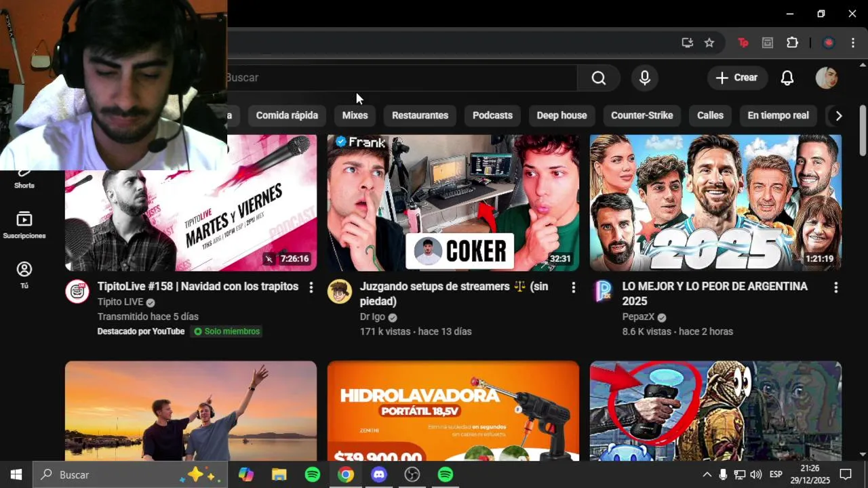The height and width of the screenshot is (488, 868).
Task: Open the Chrome profile avatar
Action: pos(828,43)
